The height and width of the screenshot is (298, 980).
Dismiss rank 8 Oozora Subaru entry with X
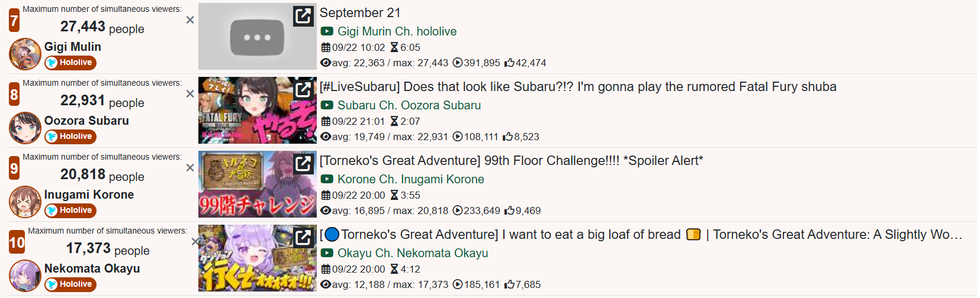(x=190, y=94)
